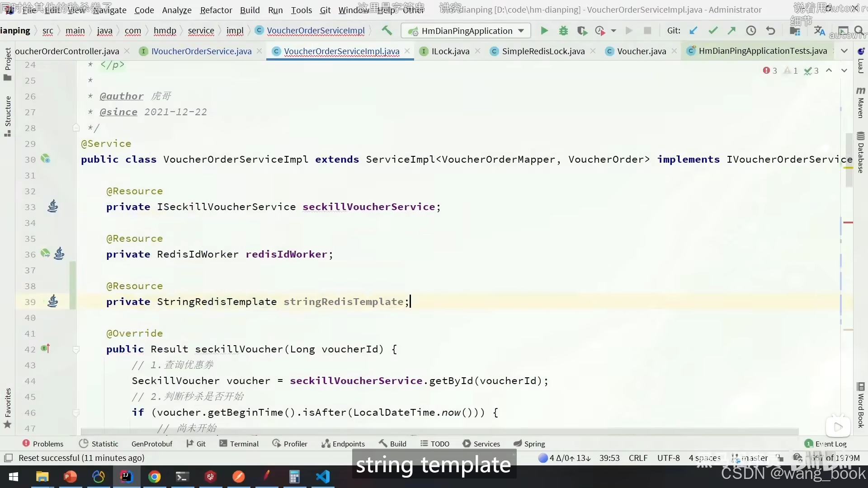Click Git commit checkmark icon

click(x=713, y=31)
